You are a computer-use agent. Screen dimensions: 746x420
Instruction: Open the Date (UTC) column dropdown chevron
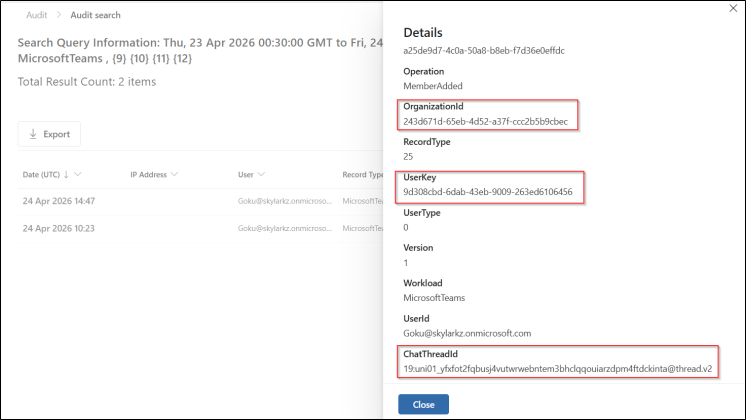(78, 175)
